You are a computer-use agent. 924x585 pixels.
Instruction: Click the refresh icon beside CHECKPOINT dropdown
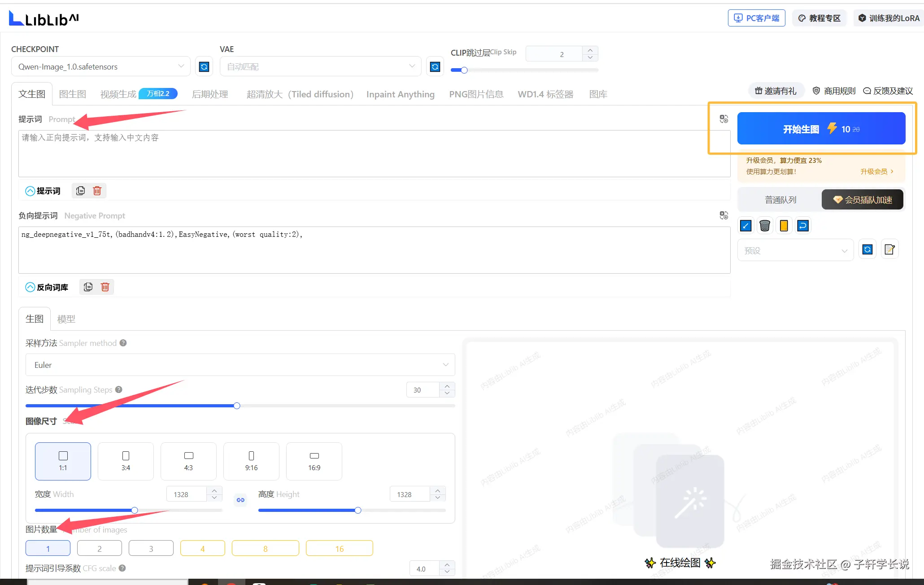[x=204, y=67]
